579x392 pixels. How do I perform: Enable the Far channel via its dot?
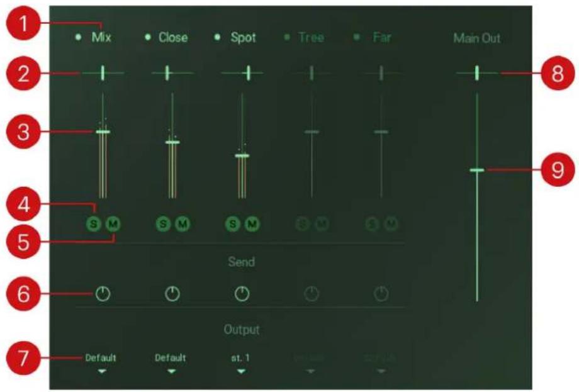[x=356, y=37]
